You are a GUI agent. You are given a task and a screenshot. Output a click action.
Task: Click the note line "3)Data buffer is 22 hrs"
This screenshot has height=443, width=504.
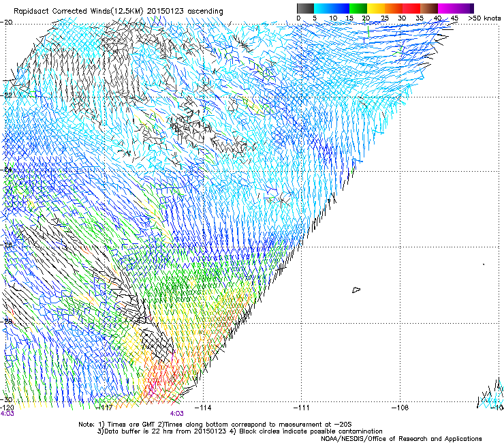point(240,431)
